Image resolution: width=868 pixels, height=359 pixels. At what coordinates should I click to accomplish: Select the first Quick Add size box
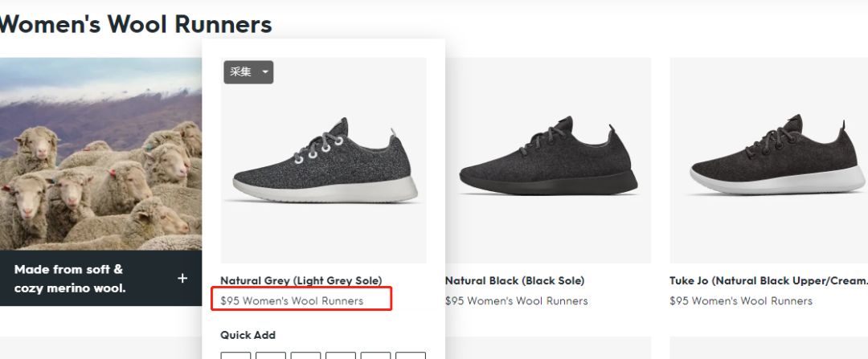(235, 355)
